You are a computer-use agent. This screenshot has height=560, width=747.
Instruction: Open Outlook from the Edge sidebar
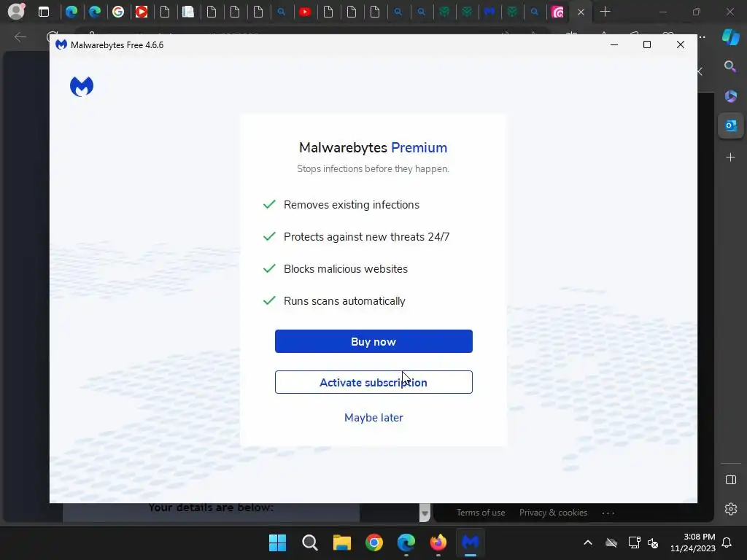click(x=731, y=125)
